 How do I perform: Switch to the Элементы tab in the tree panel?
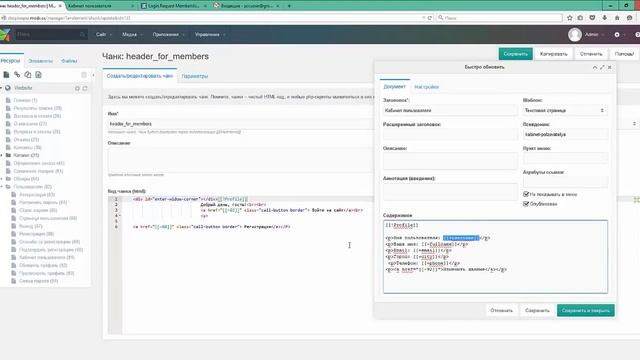(x=40, y=61)
